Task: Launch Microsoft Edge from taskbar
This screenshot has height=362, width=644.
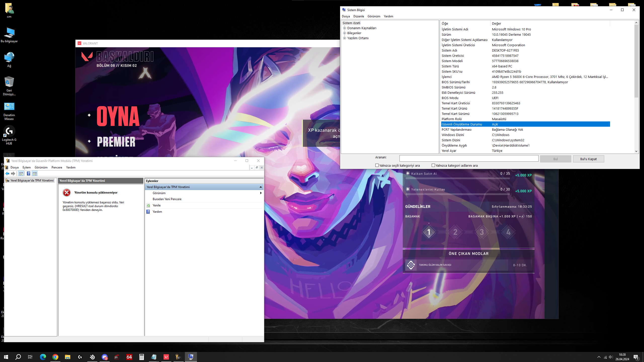Action: coord(43,357)
